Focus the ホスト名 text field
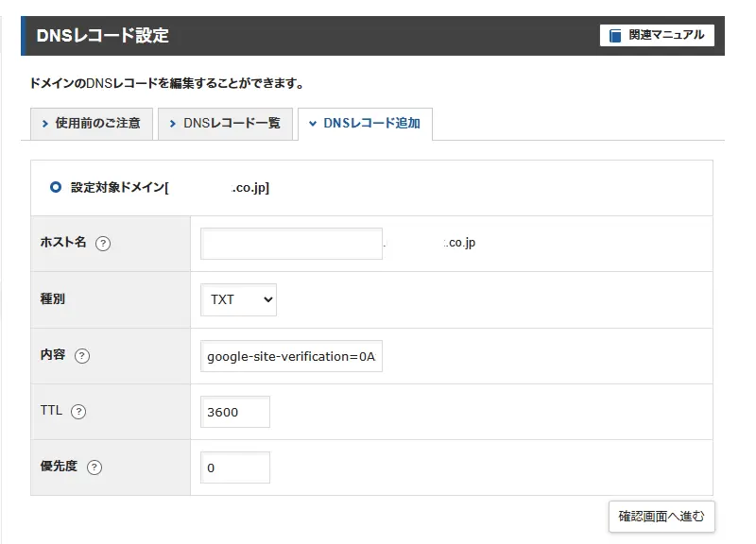This screenshot has width=756, height=544. pyautogui.click(x=291, y=244)
